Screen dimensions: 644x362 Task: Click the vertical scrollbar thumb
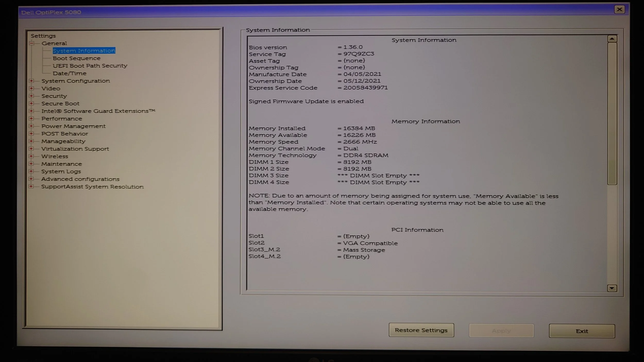(612, 114)
